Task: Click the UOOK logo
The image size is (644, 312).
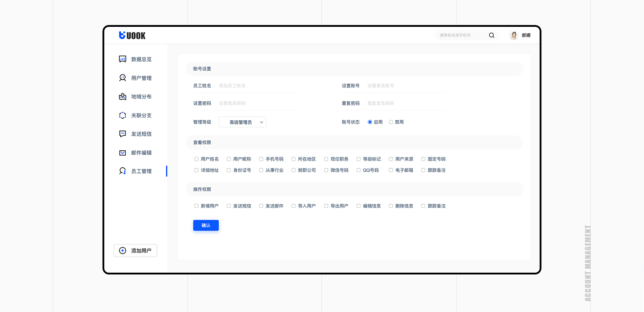Action: pos(132,35)
